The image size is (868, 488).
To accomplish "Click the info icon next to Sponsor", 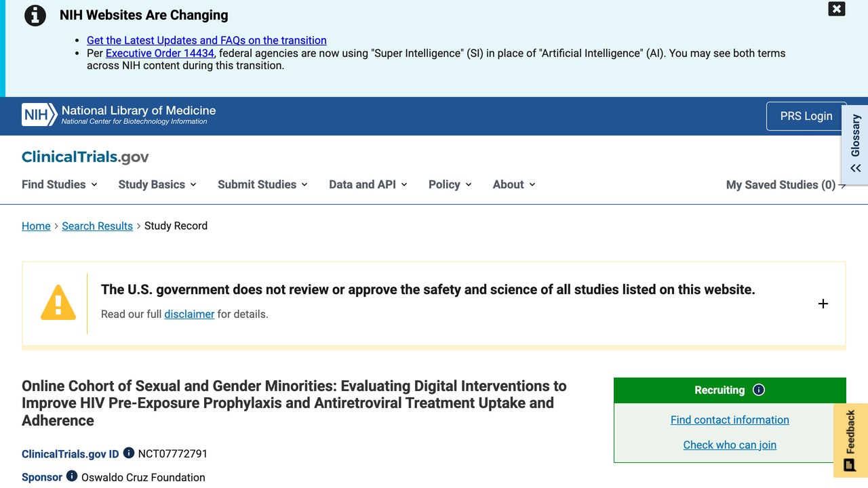I will pos(72,476).
